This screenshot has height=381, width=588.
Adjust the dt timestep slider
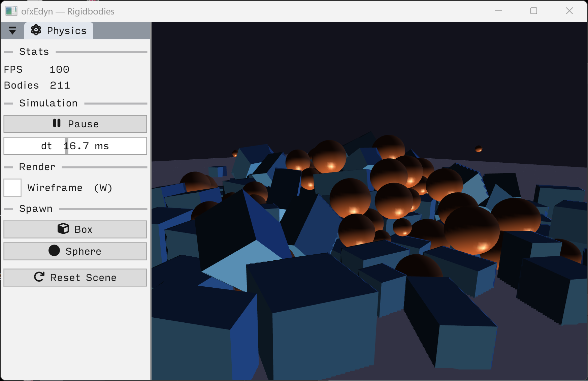point(75,146)
